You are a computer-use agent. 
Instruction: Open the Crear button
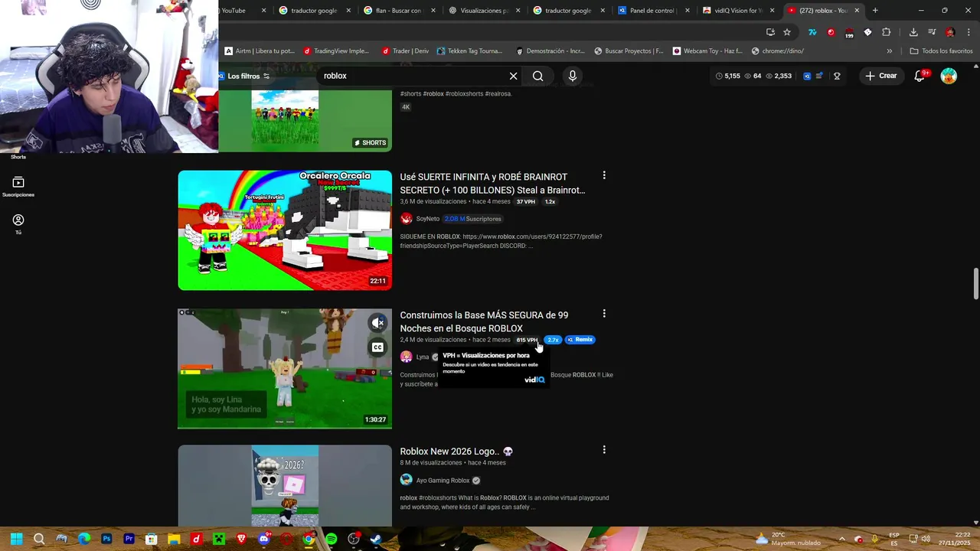coord(880,76)
